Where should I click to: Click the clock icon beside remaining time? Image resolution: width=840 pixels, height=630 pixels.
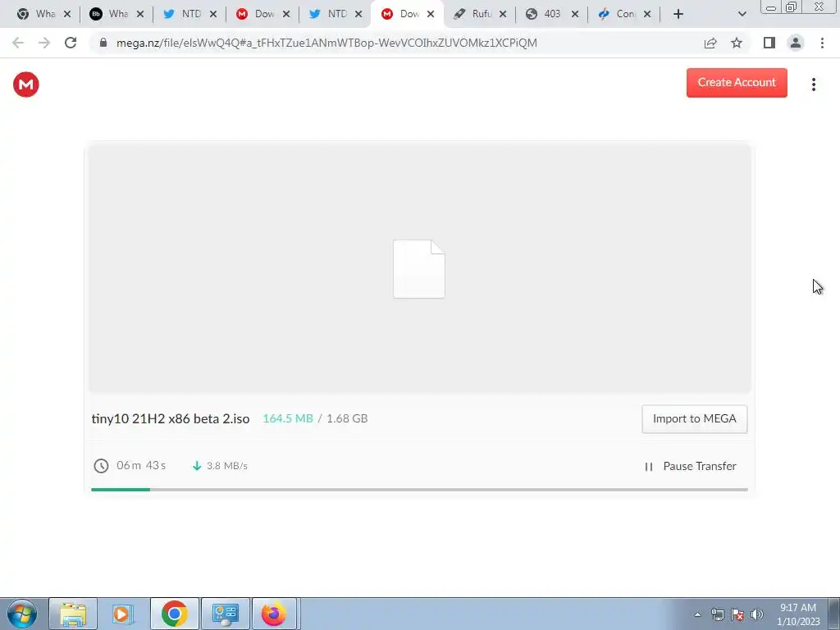pyautogui.click(x=101, y=466)
